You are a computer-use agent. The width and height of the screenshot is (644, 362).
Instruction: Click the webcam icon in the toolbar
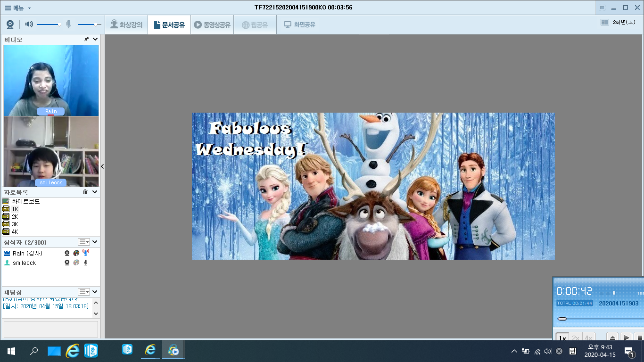click(10, 25)
